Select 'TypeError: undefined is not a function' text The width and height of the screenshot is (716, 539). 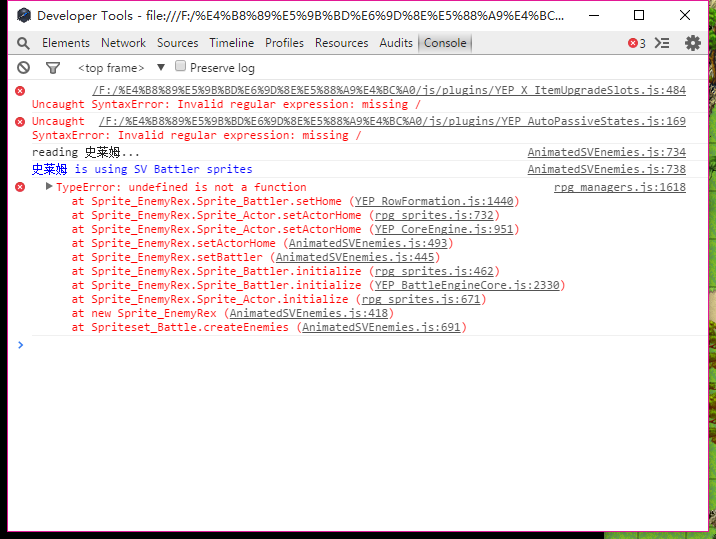pos(181,187)
